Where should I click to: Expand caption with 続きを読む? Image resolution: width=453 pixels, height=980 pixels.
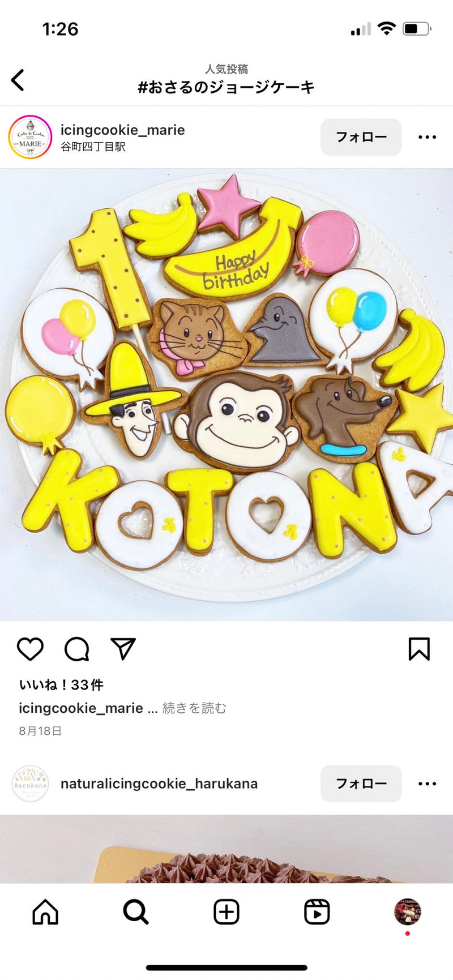pyautogui.click(x=194, y=708)
